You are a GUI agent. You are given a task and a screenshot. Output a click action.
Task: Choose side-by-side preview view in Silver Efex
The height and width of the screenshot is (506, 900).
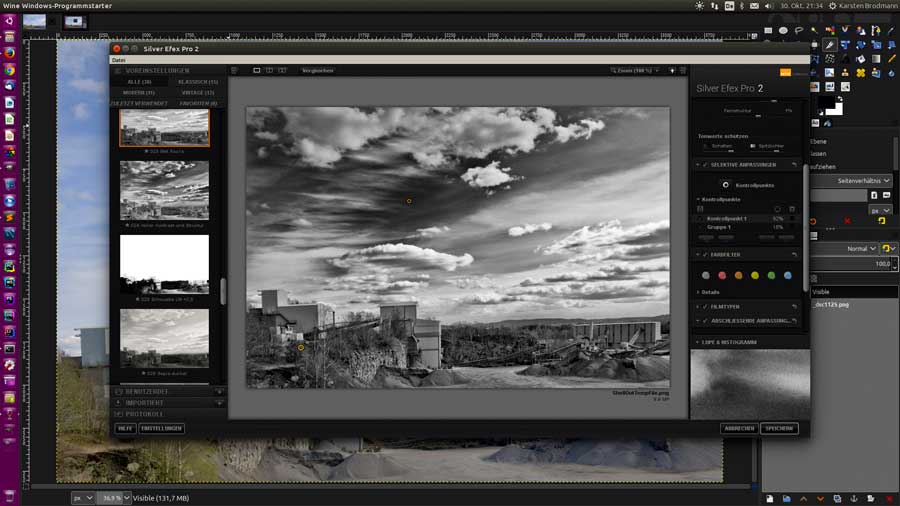coord(282,71)
